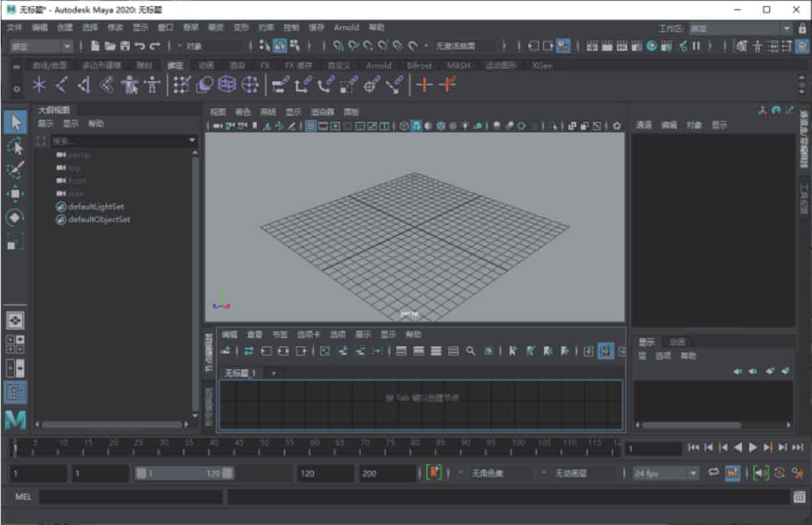Open the frame rate 24 fps dropdown
812x525 pixels.
tap(665, 473)
